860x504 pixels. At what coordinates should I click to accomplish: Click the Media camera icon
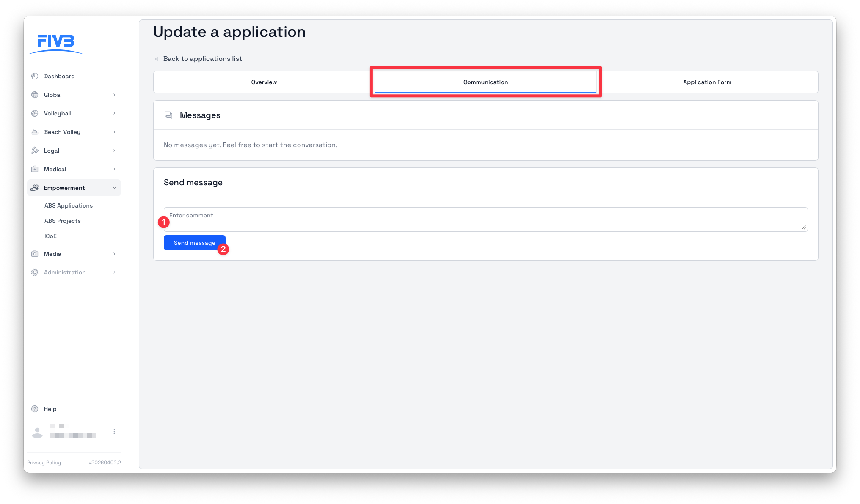pos(35,254)
